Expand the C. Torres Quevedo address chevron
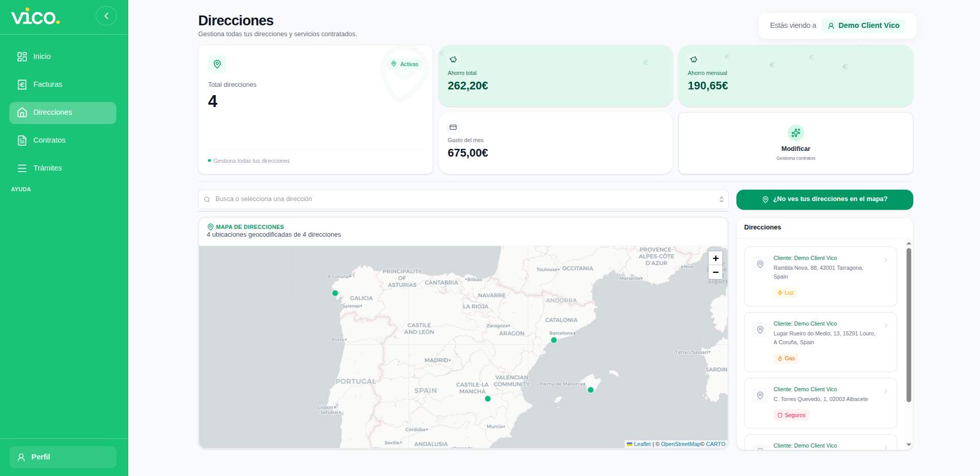 coord(886,391)
